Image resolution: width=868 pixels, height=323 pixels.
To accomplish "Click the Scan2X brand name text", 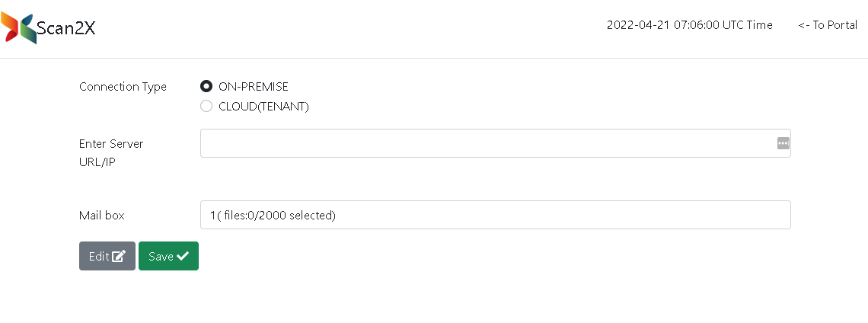I will [x=66, y=29].
